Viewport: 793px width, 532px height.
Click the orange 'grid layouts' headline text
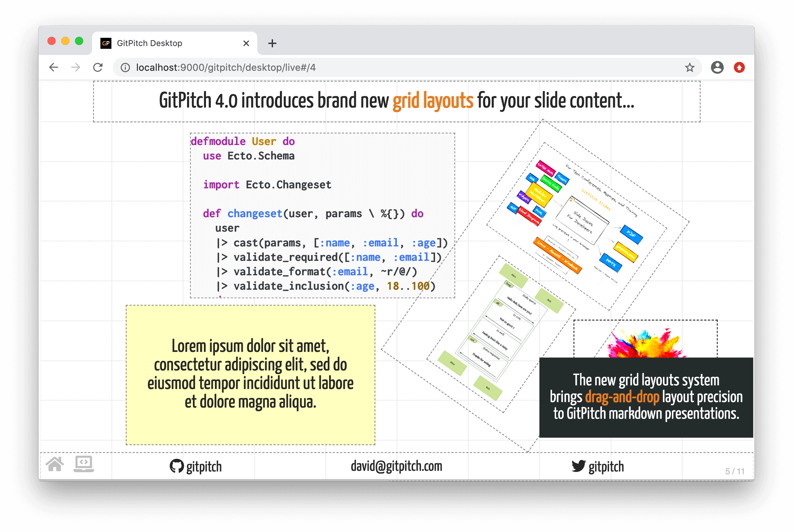point(433,101)
